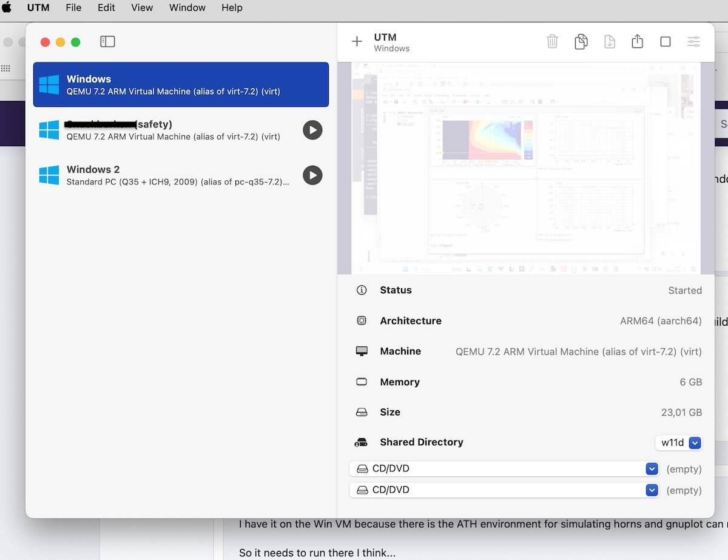Image resolution: width=728 pixels, height=560 pixels.
Task: Click the Machine display icon
Action: coord(362,351)
